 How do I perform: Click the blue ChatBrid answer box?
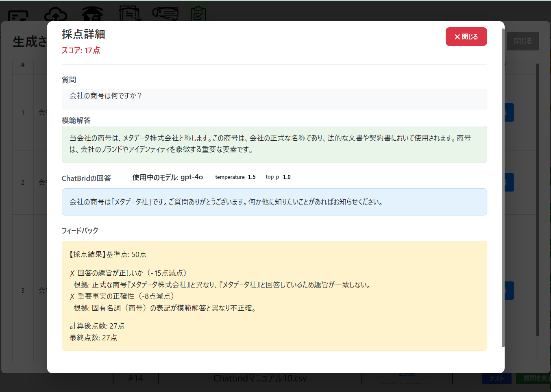[274, 202]
